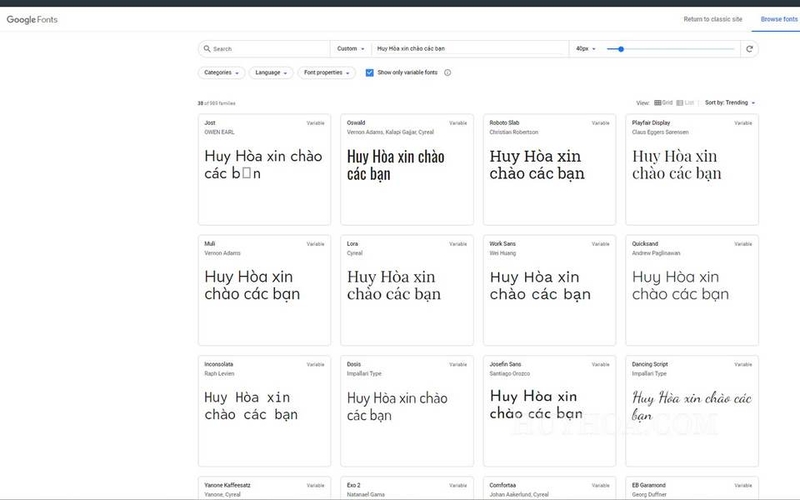Image resolution: width=800 pixels, height=500 pixels.
Task: Click the Raph Levien designer name
Action: pyautogui.click(x=219, y=374)
